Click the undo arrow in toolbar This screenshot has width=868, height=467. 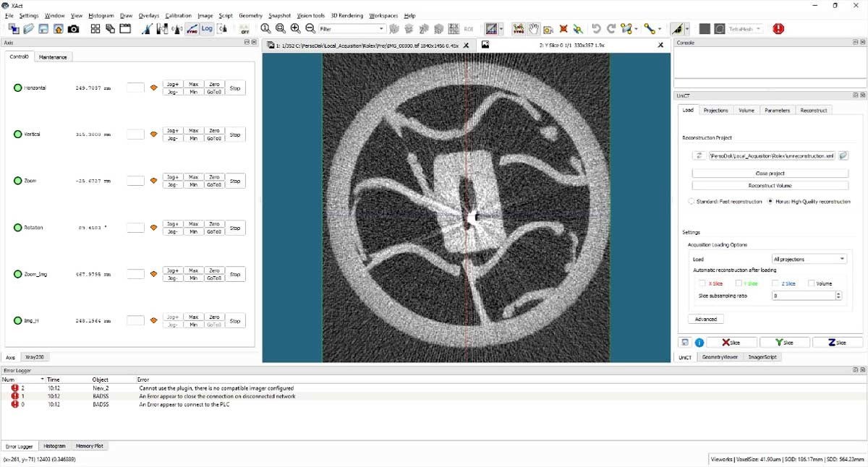pyautogui.click(x=596, y=29)
